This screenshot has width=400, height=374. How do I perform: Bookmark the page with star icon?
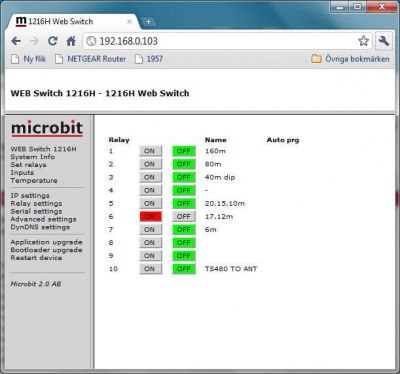coord(363,41)
